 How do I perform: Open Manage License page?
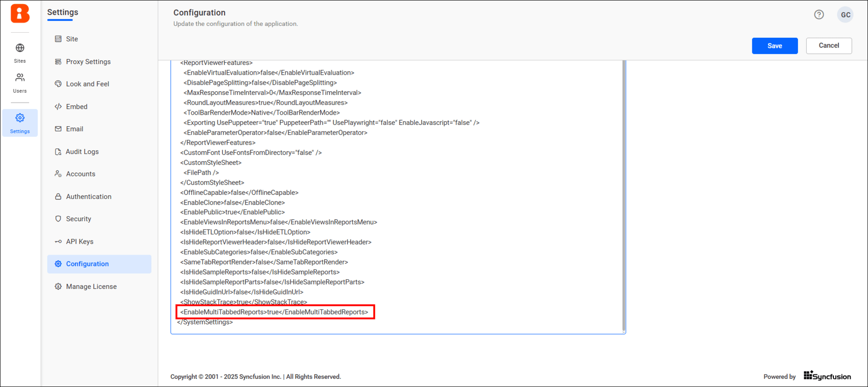91,287
